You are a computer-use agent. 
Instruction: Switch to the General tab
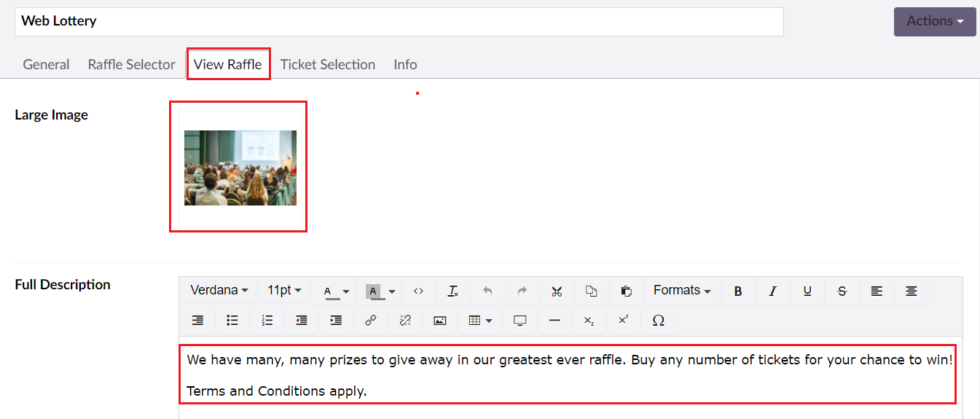[46, 64]
